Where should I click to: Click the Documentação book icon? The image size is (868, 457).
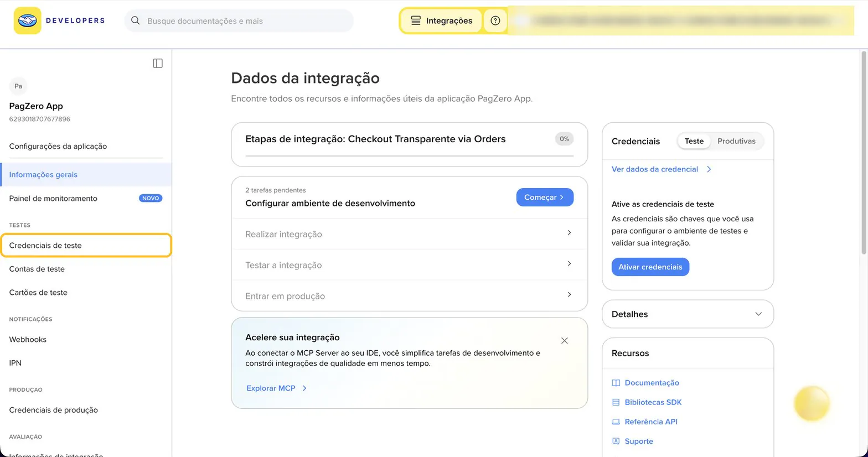coord(616,383)
